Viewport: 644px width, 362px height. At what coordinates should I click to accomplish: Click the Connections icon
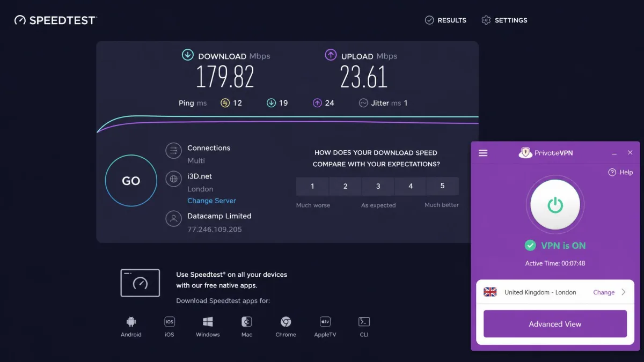click(x=173, y=151)
